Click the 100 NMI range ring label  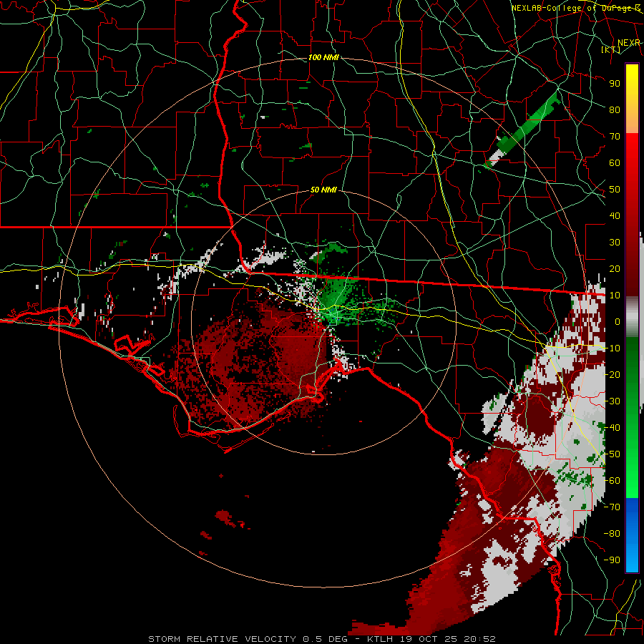[323, 57]
